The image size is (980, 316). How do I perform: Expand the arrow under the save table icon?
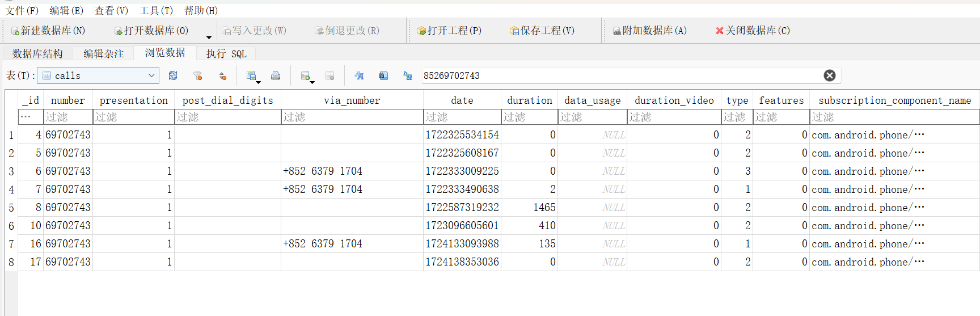pyautogui.click(x=258, y=82)
